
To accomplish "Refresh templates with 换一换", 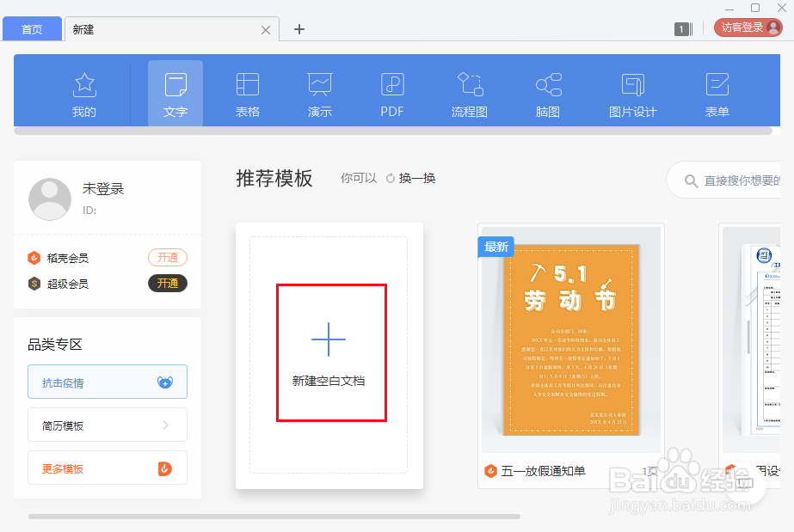I will [x=417, y=178].
